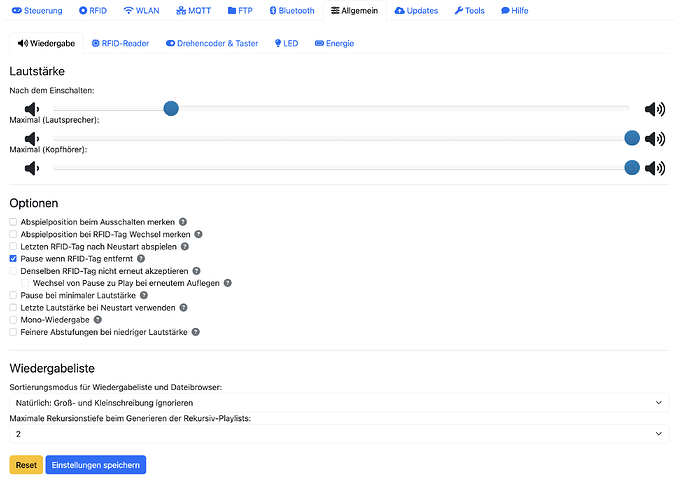
Task: Click Einstellungen speichern button
Action: (96, 465)
